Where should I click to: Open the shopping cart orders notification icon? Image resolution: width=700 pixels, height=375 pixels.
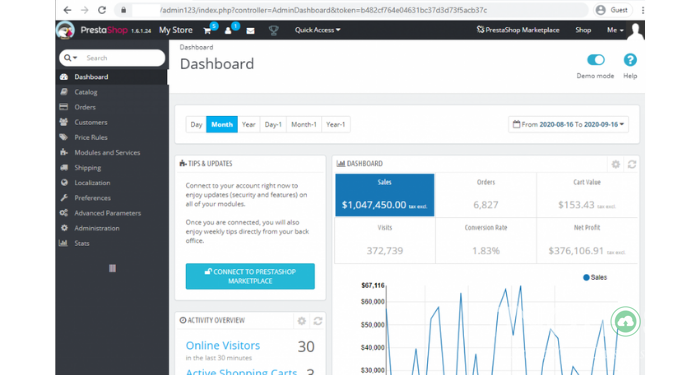(208, 30)
